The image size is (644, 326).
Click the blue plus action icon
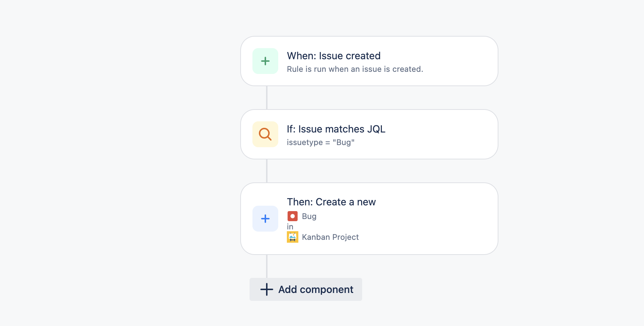coord(265,218)
